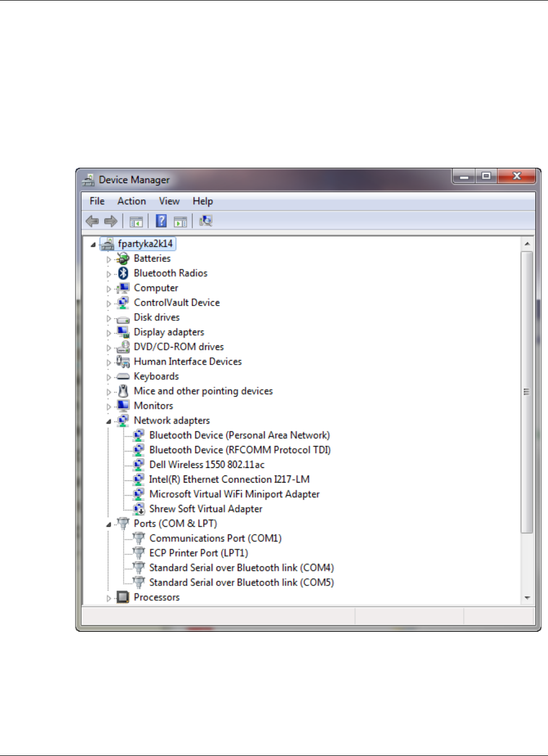Expand the Monitors node
This screenshot has height=756, width=548.
[109, 406]
